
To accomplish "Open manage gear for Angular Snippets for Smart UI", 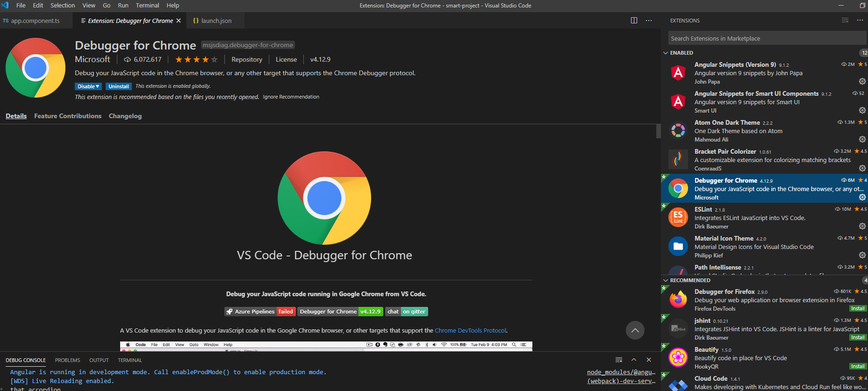I will click(862, 110).
